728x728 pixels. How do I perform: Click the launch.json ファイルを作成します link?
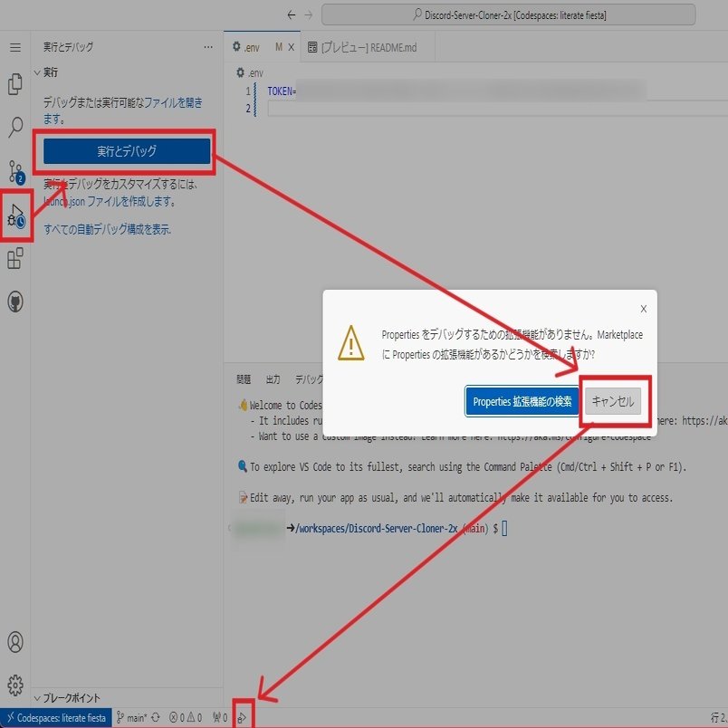(110, 202)
